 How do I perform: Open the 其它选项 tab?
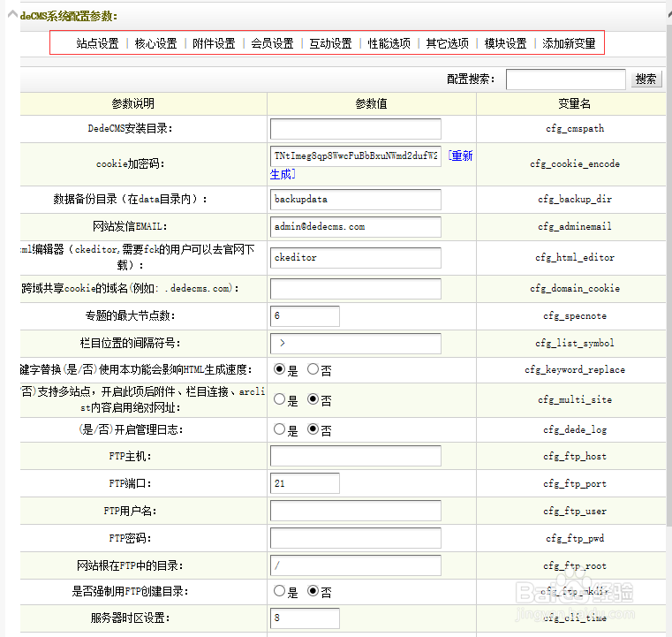click(x=447, y=43)
